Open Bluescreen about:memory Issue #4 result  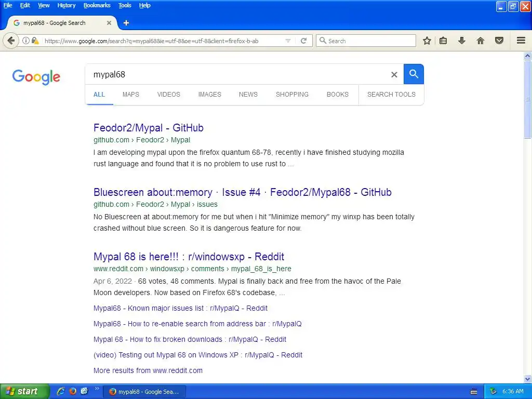pos(243,192)
